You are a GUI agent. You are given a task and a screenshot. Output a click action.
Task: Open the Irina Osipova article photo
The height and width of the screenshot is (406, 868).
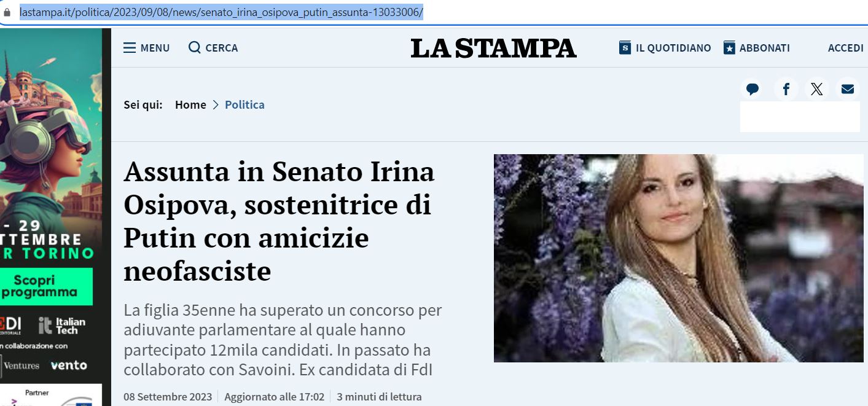[x=679, y=258]
